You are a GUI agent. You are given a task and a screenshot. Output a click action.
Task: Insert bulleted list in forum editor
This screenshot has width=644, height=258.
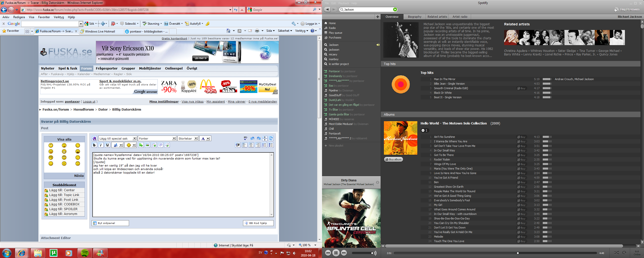(x=271, y=145)
